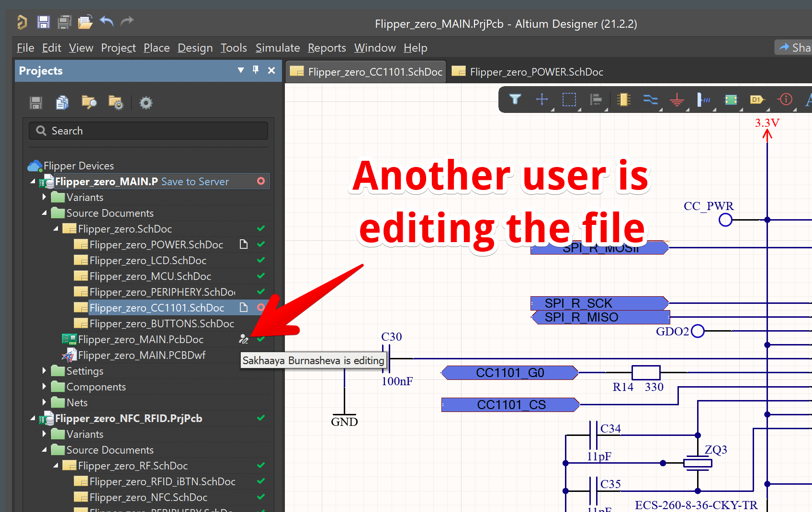Click the Save icon in the title bar
812x512 pixels.
click(x=44, y=22)
